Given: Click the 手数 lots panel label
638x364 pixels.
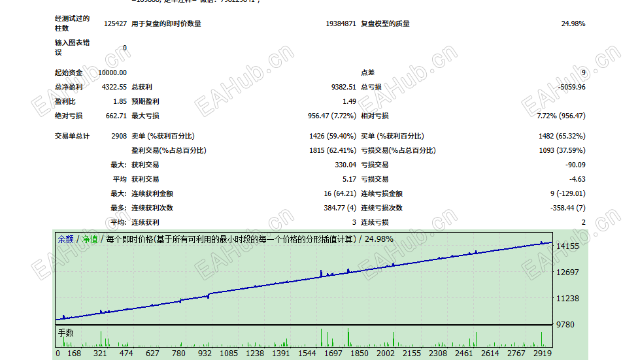Looking at the screenshot, I should [65, 333].
